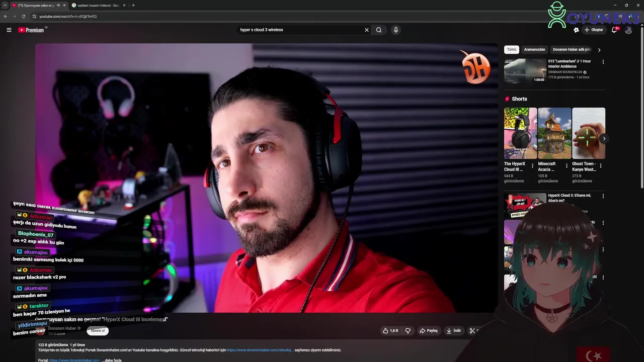Dislike the video with thumbs down
Screen dimensions: 644x362
408,330
